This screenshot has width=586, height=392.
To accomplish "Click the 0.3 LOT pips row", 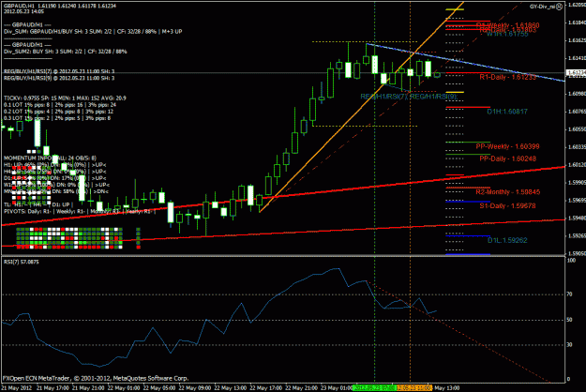I will click(x=57, y=118).
